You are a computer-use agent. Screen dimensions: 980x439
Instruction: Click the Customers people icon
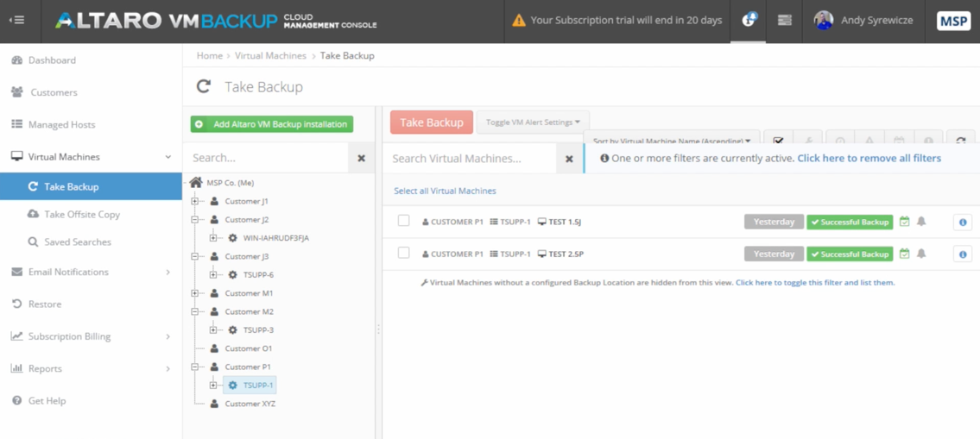click(17, 92)
